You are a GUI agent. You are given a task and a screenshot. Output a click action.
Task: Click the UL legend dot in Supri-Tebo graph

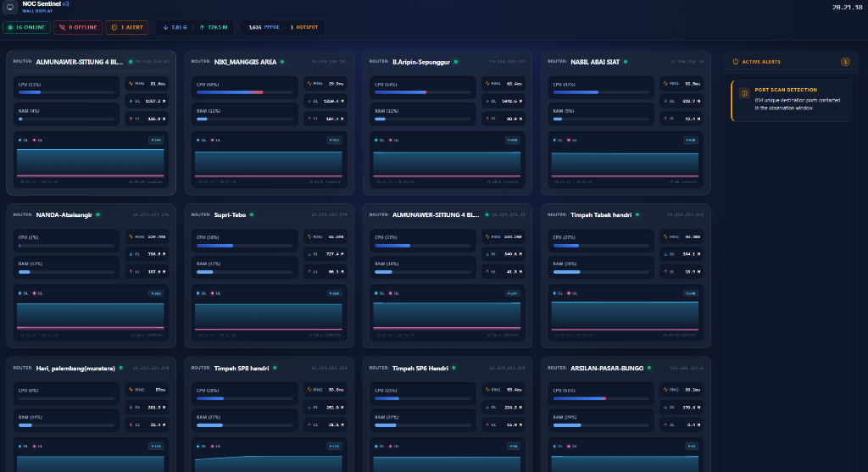213,293
